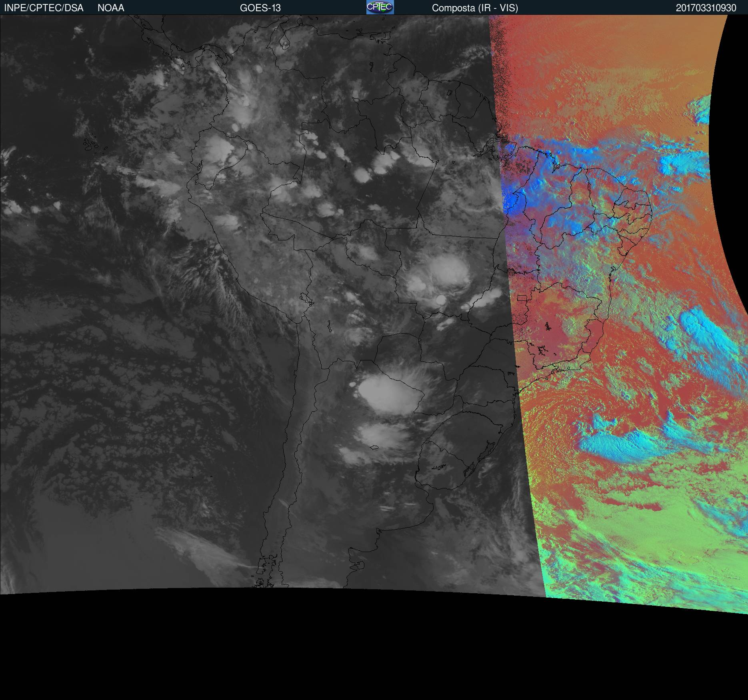Click the CPTEC logo in the header
Image resolution: width=748 pixels, height=700 pixels.
(380, 7)
